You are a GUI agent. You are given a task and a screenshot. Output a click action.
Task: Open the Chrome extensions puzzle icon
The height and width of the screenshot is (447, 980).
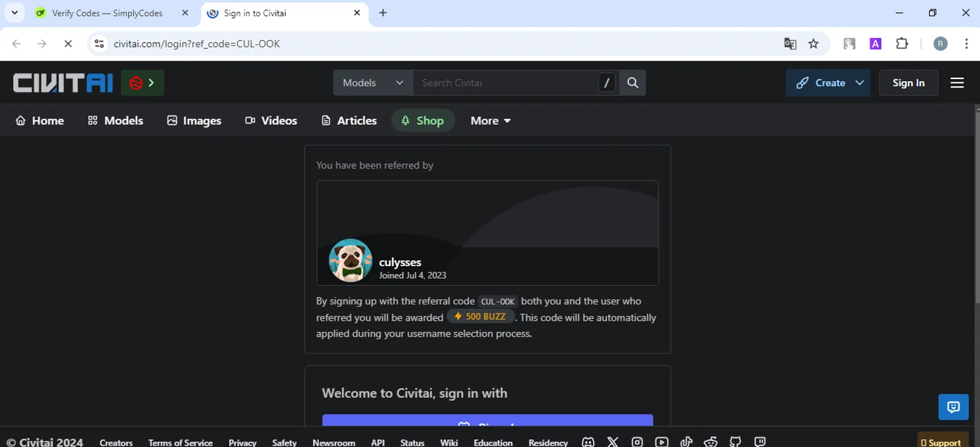(x=902, y=44)
